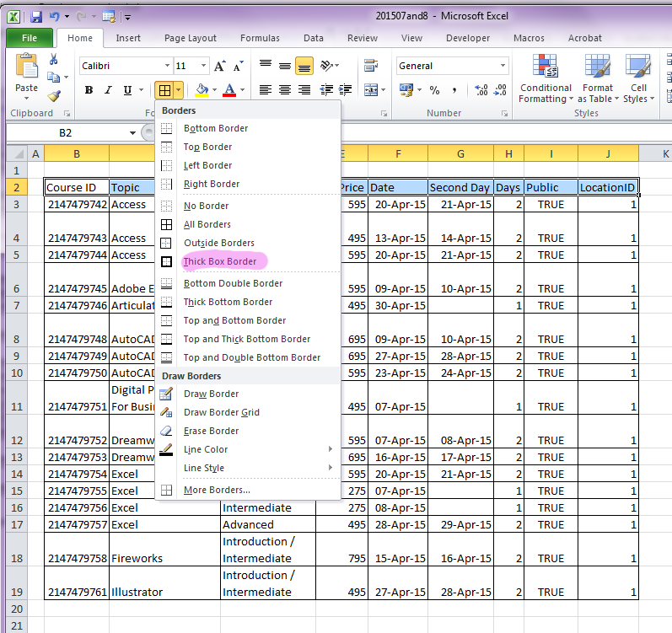672x633 pixels.
Task: Choose No Border menu item
Action: 247,206
